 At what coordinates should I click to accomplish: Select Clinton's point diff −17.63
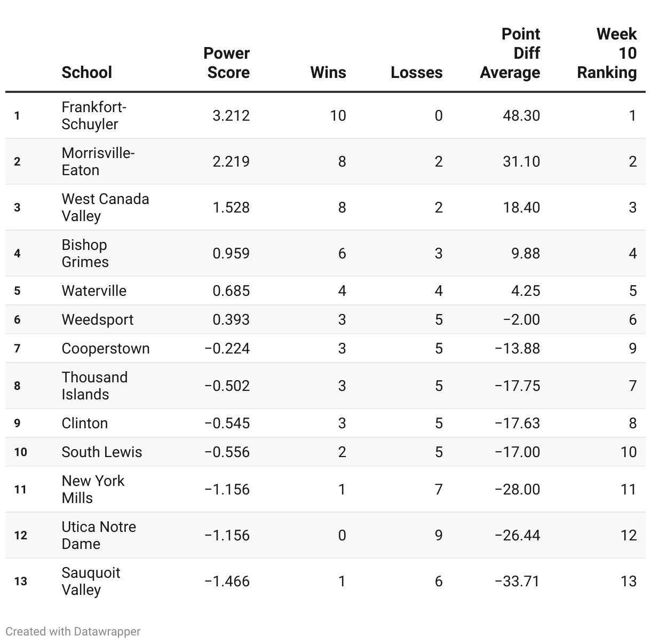pos(518,423)
